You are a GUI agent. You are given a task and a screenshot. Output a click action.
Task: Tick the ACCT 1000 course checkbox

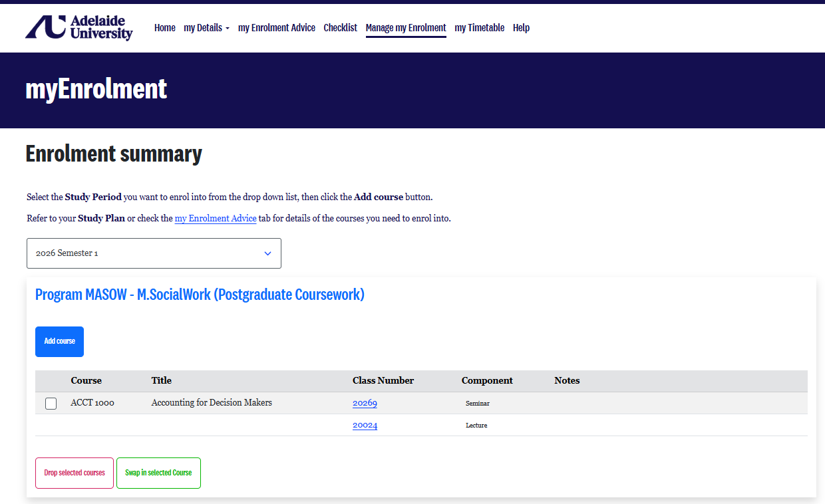click(x=51, y=404)
